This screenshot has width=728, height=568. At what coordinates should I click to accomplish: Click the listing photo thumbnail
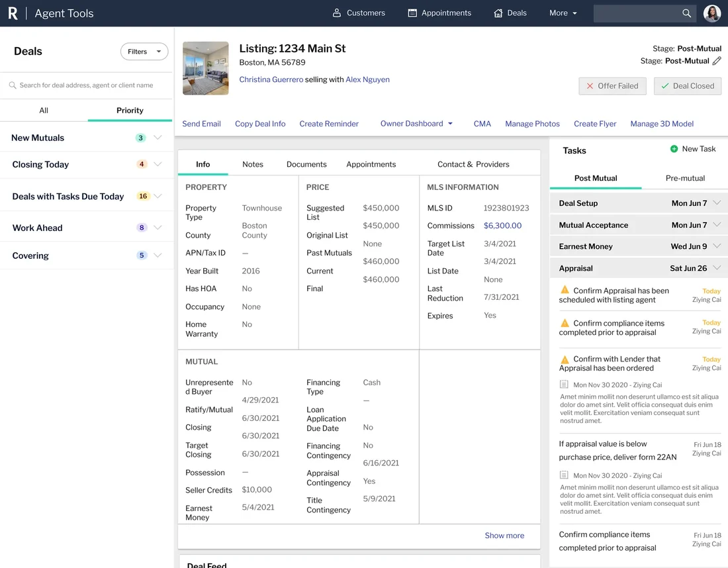pos(206,68)
